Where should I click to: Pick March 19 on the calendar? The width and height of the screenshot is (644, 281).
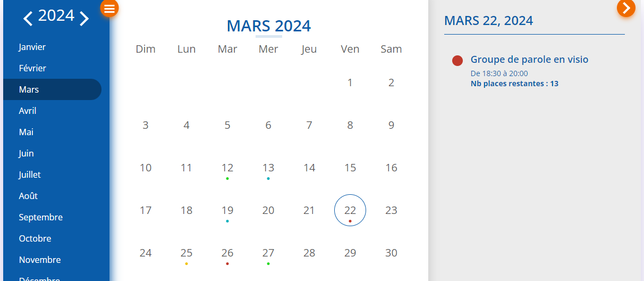pos(227,211)
